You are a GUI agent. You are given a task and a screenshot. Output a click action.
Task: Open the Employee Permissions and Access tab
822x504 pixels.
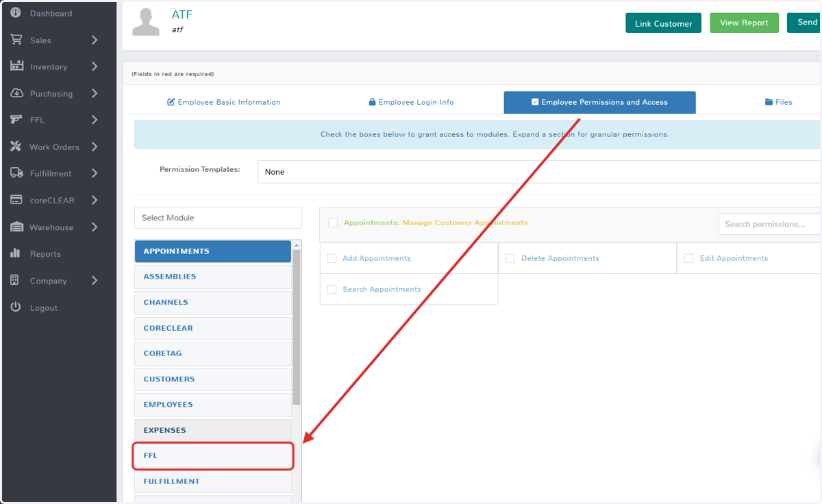pyautogui.click(x=599, y=102)
